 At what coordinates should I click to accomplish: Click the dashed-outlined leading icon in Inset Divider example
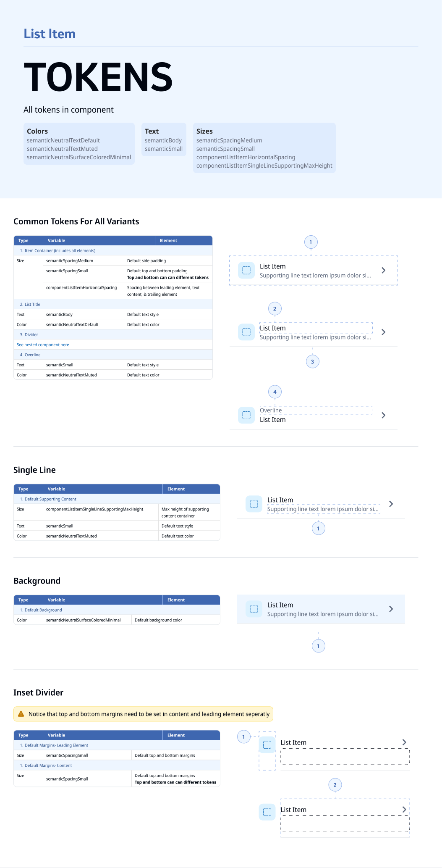(267, 745)
